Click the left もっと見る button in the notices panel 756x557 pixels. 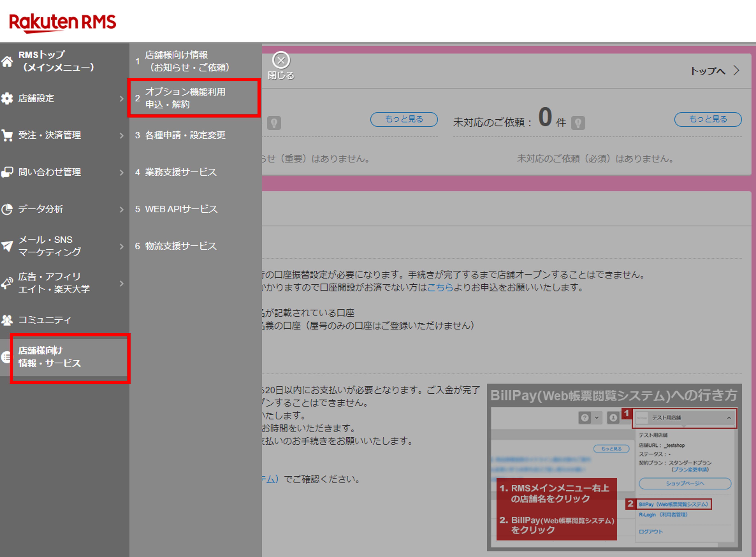[404, 119]
